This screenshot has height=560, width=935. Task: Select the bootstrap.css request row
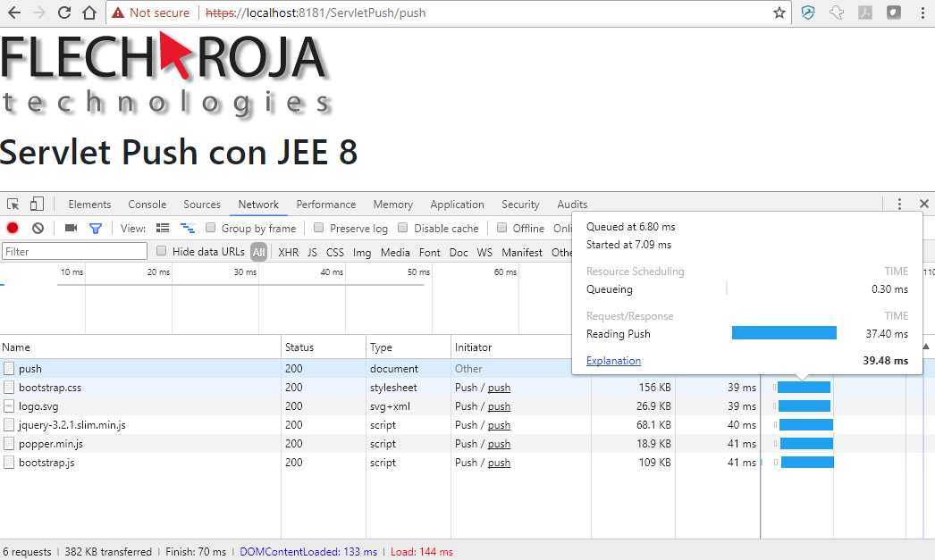point(50,388)
